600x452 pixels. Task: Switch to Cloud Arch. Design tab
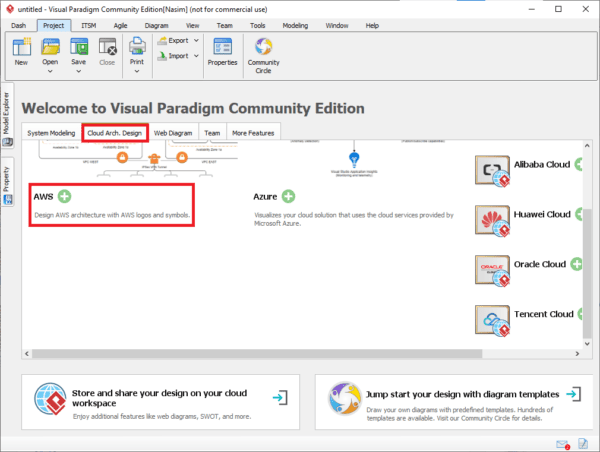point(115,133)
